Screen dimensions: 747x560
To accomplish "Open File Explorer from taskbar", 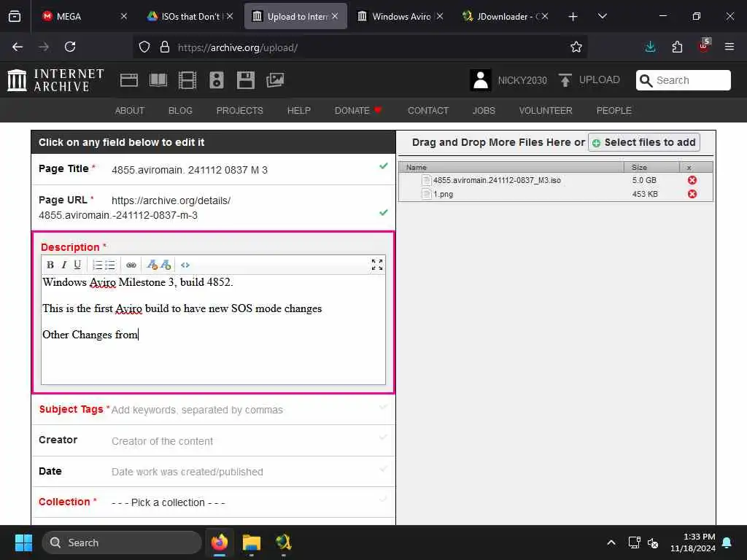I will pyautogui.click(x=251, y=542).
